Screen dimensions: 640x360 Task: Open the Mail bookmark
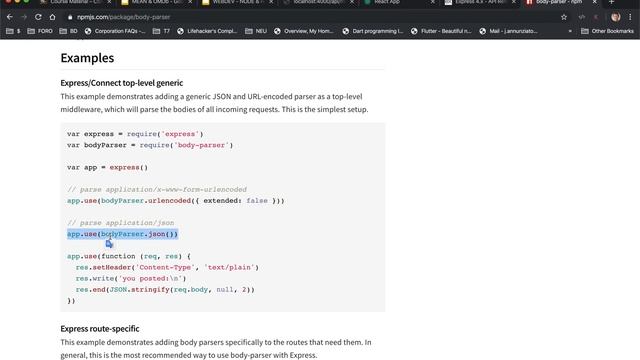point(508,31)
